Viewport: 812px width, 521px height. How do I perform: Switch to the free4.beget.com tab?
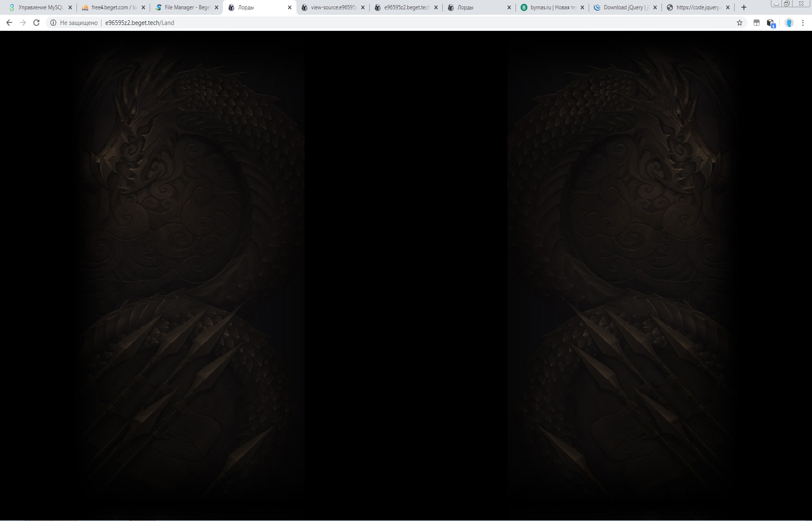[113, 7]
